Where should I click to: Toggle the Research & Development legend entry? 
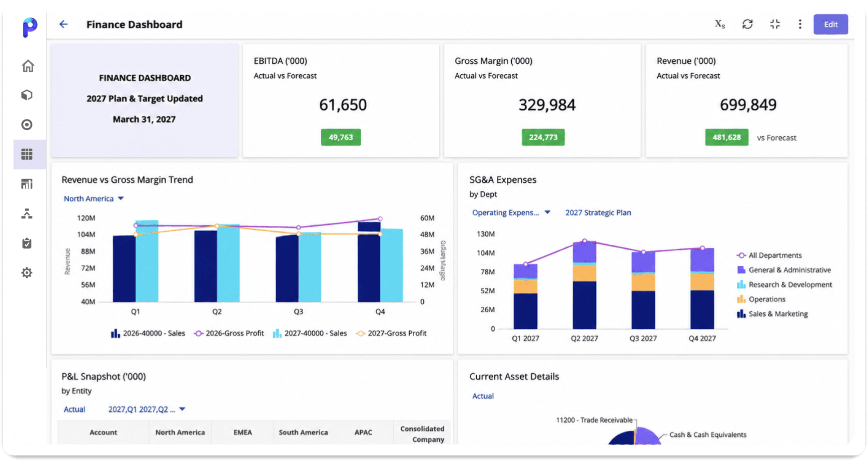point(784,285)
